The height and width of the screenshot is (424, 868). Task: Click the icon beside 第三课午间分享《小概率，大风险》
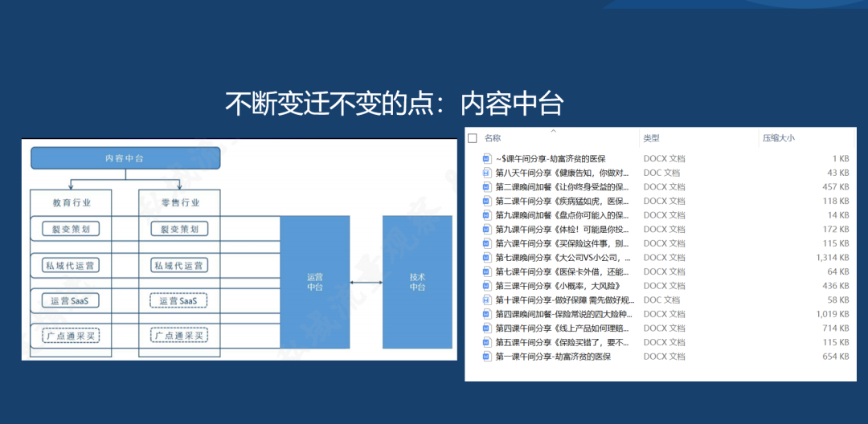click(x=486, y=286)
